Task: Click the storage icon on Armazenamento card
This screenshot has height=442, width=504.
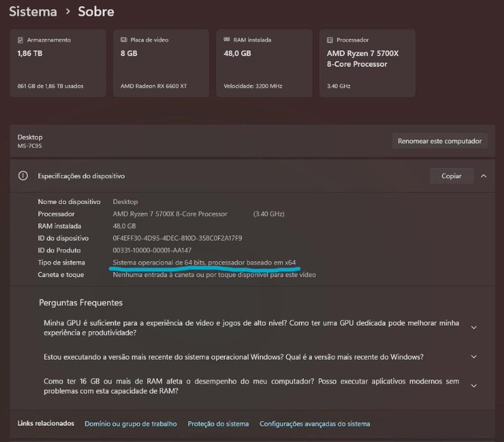Action: [x=20, y=40]
